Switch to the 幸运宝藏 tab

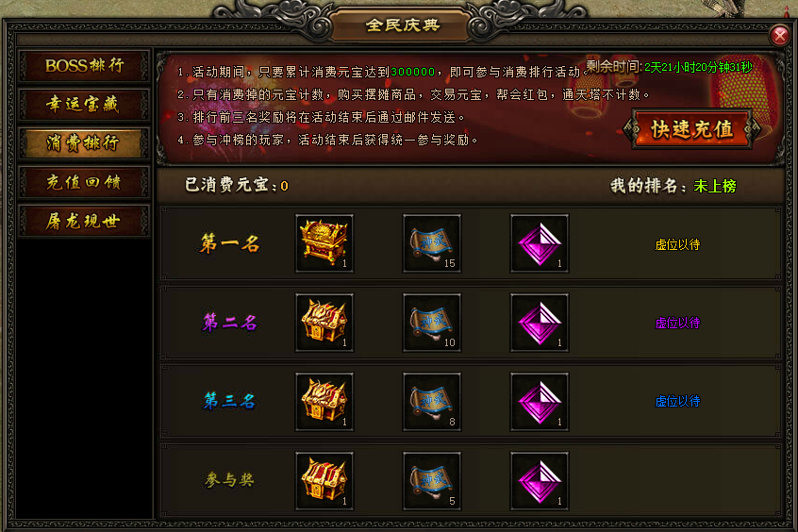tap(84, 105)
